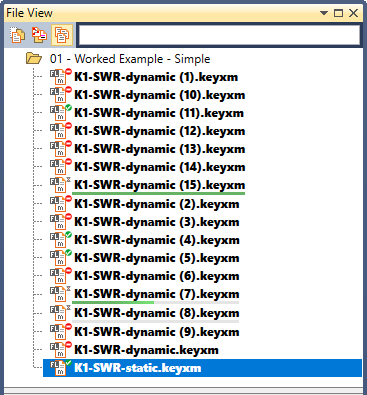The image size is (367, 395).
Task: Select K1-SWR-dynamic.keyxm file
Action: 146,350
